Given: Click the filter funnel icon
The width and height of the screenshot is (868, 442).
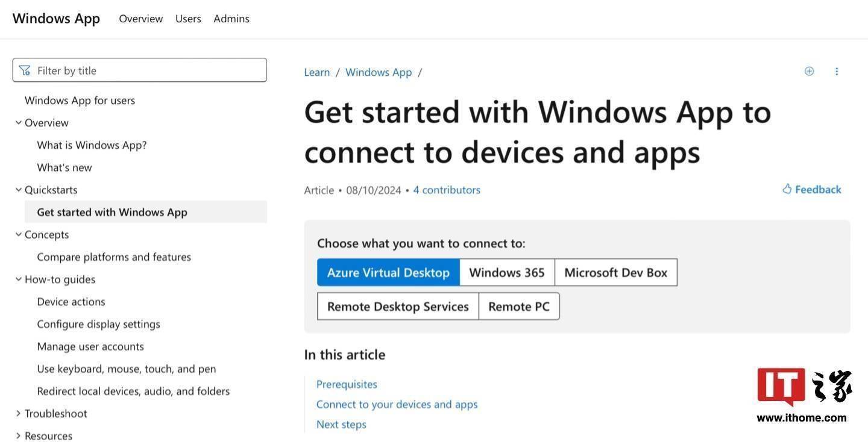Looking at the screenshot, I should click(x=25, y=70).
